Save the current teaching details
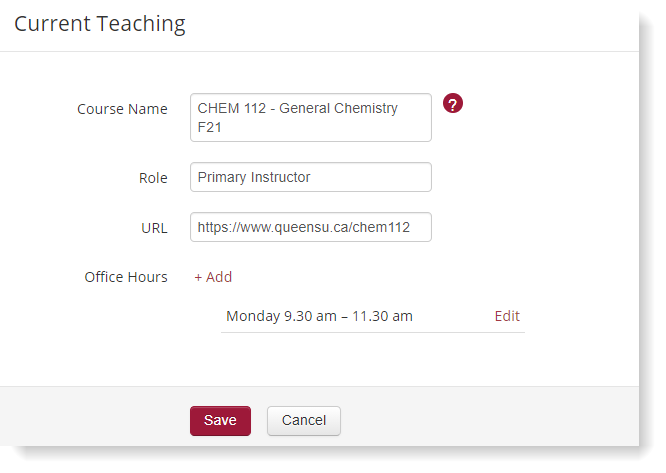The image size is (666, 473). 220,421
